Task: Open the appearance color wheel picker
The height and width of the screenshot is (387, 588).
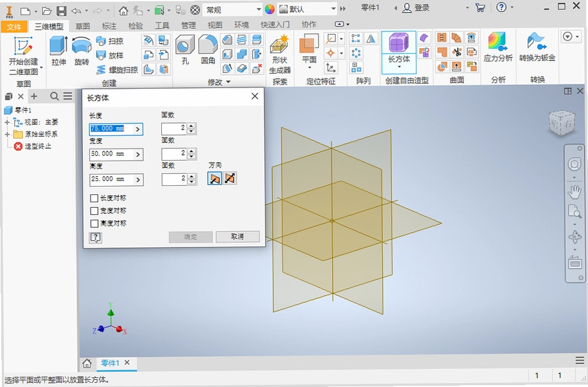Action: tap(270, 10)
